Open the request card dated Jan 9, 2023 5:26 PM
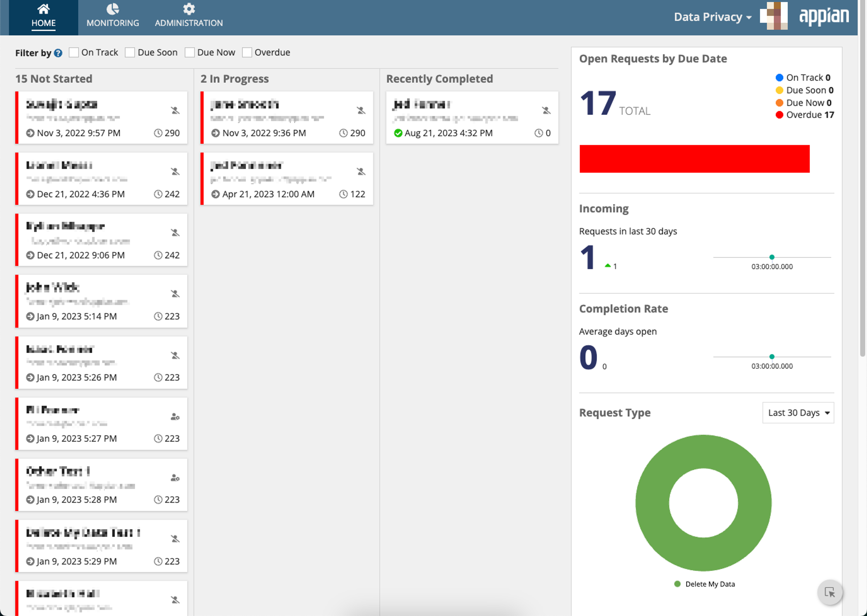Screen dimensions: 867x616 point(101,363)
